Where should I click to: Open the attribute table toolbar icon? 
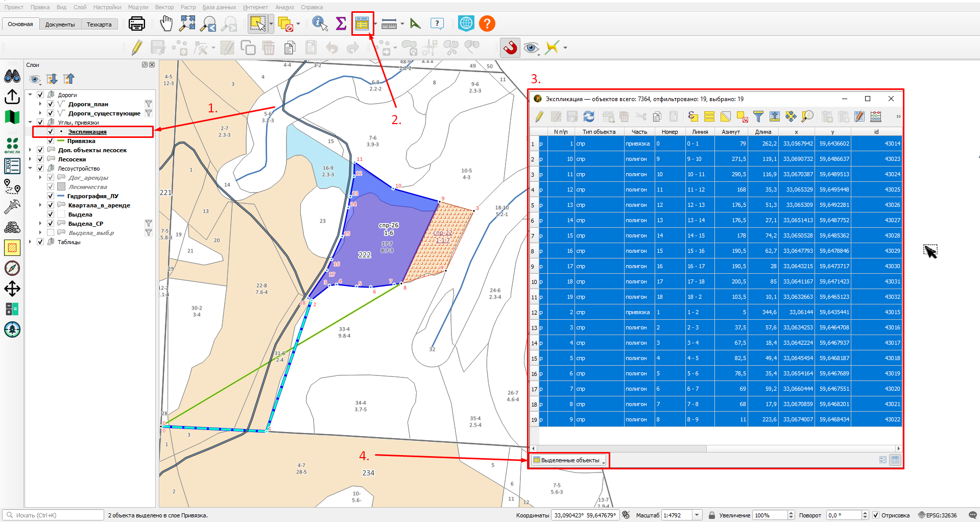(362, 23)
